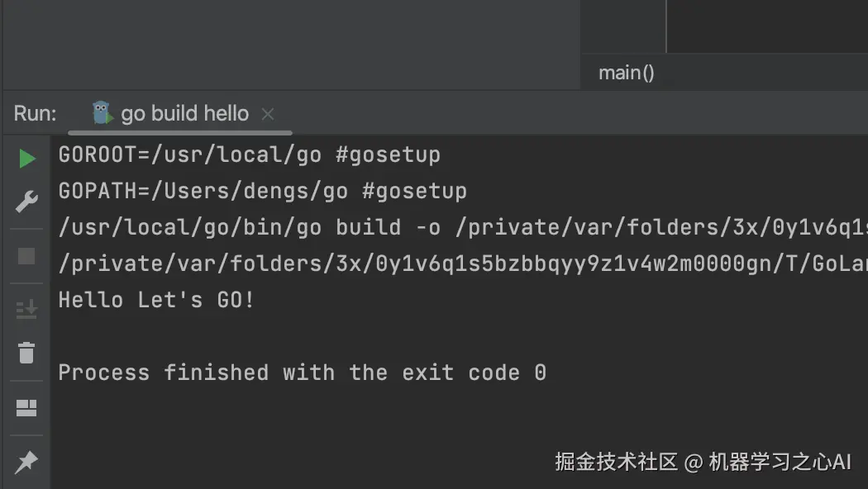Close the go build hello tab
Screen dimensions: 868x489
(x=268, y=114)
